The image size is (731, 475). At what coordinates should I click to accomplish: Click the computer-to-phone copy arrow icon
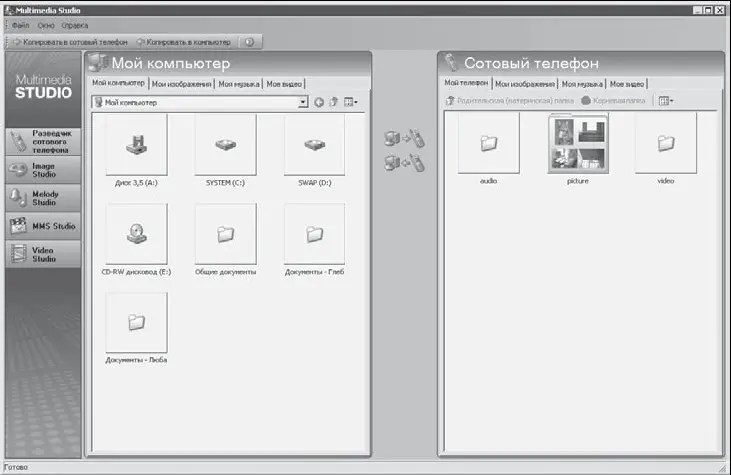404,138
